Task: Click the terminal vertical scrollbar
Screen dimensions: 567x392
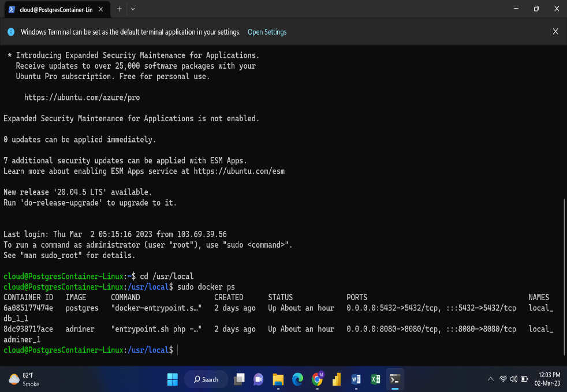Action: [x=564, y=277]
